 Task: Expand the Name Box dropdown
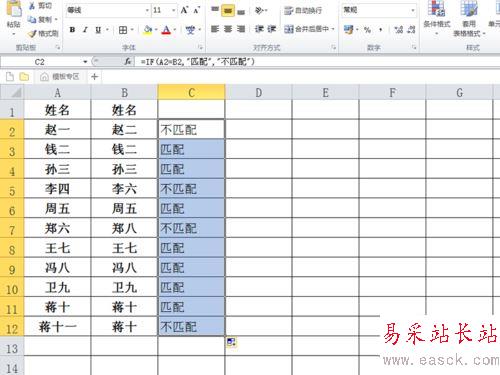click(85, 62)
